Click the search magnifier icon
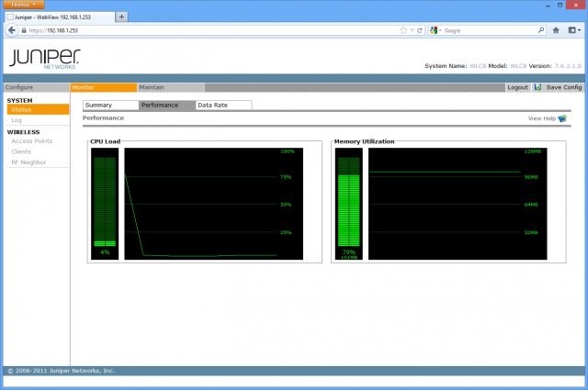The width and height of the screenshot is (588, 390). click(x=541, y=30)
